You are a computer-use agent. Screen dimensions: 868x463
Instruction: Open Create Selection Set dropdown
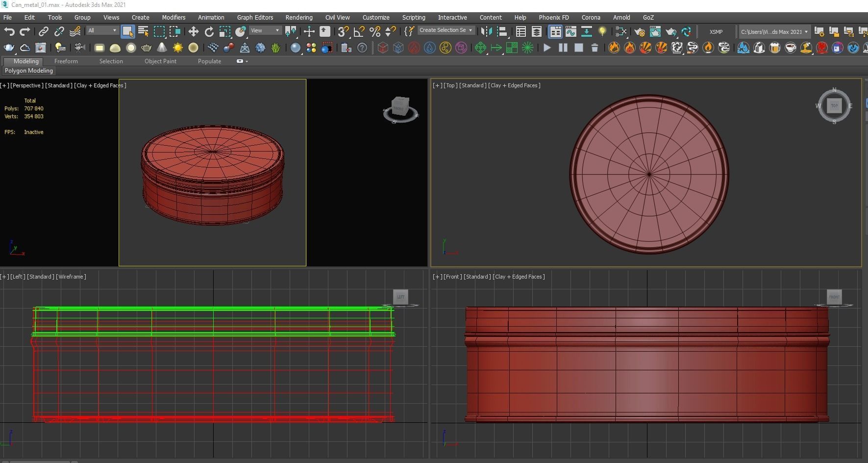coord(446,30)
